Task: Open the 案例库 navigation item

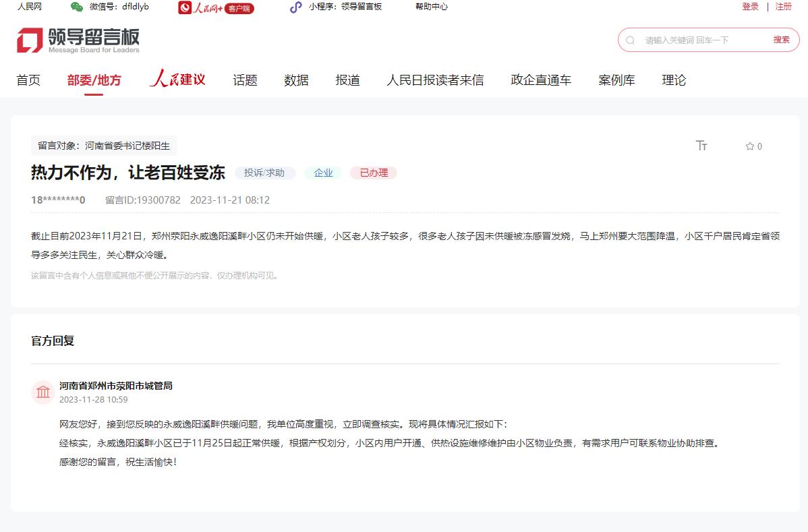Action: click(x=616, y=80)
